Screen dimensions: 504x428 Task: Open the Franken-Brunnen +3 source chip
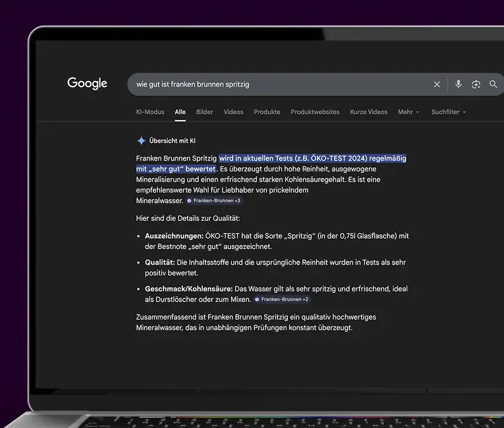coord(214,201)
